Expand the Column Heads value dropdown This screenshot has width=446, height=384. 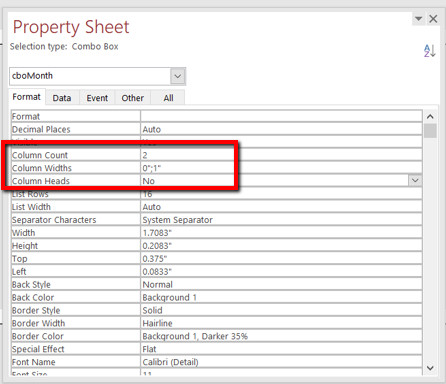click(415, 180)
